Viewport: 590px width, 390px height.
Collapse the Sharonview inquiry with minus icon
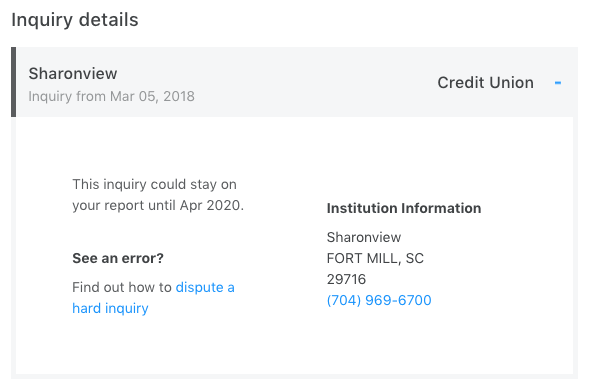tap(558, 83)
